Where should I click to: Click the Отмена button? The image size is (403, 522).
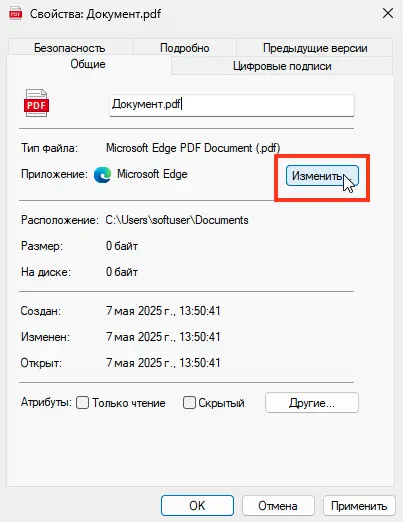[278, 506]
